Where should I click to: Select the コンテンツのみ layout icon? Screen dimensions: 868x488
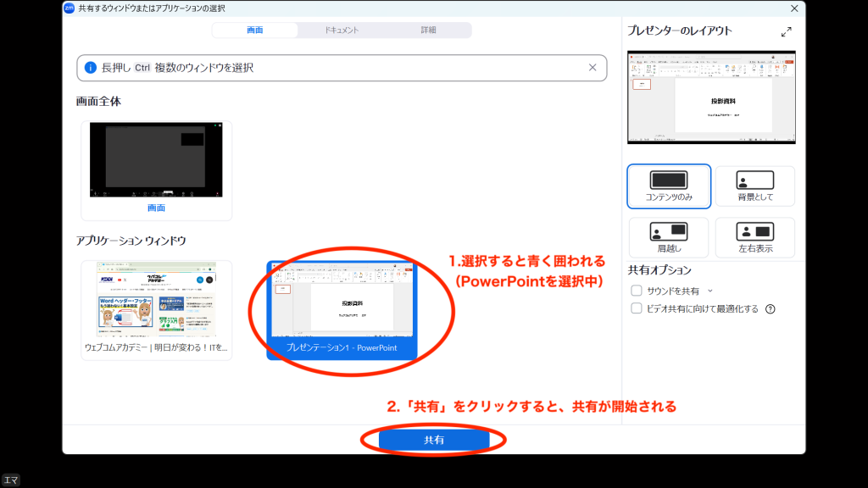point(667,186)
